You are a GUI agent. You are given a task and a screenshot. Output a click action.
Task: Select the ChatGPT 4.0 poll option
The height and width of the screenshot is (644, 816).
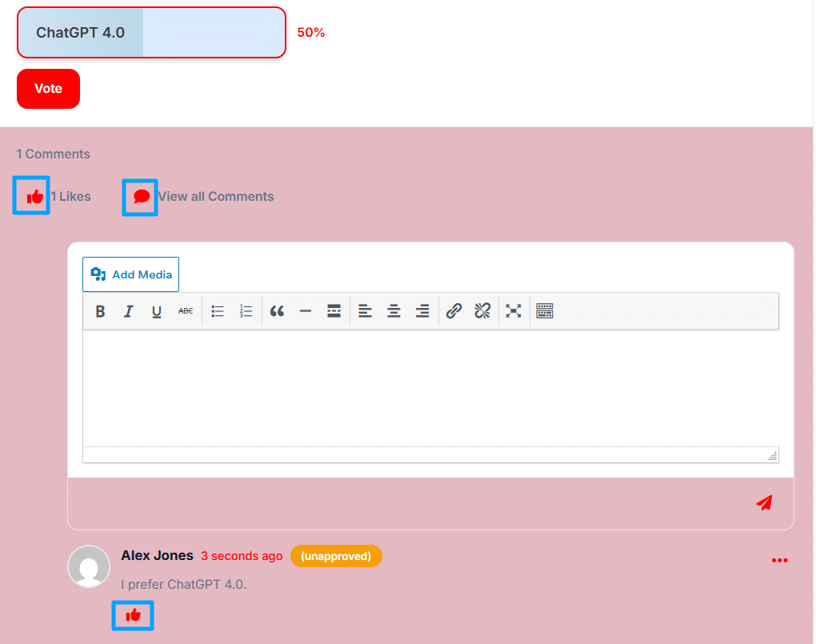(151, 32)
